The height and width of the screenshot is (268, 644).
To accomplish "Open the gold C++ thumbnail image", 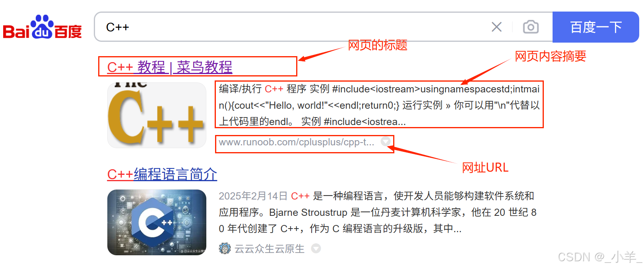I will pyautogui.click(x=157, y=115).
